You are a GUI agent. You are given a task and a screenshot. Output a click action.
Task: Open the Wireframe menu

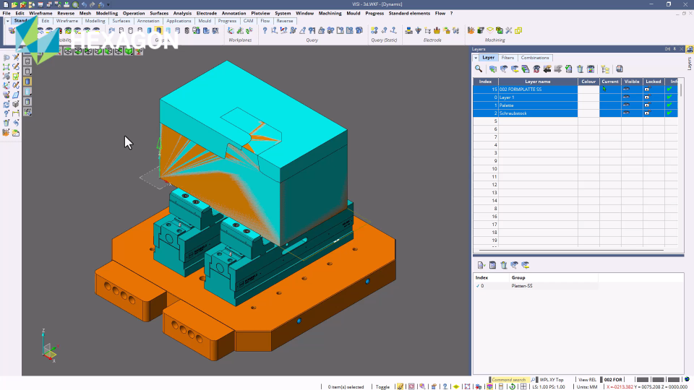pyautogui.click(x=41, y=13)
